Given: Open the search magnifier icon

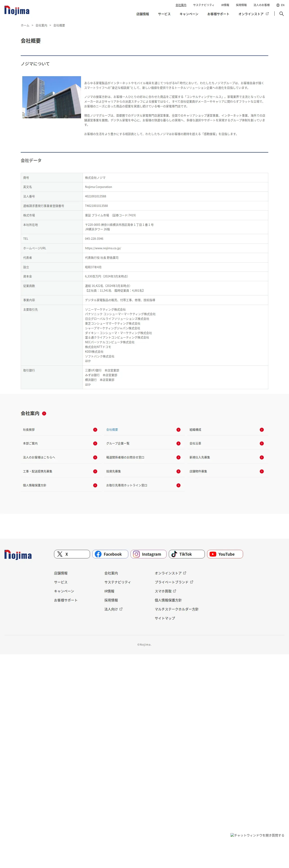Looking at the screenshot, I should point(282,14).
